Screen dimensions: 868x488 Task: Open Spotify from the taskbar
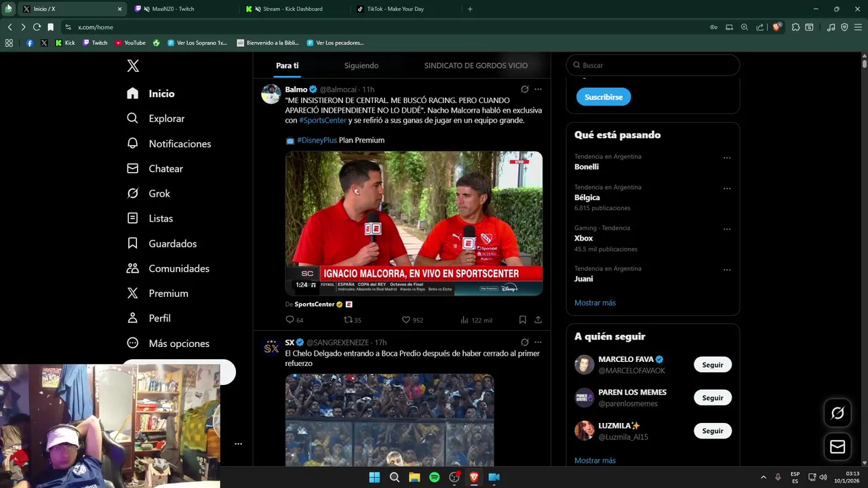434,477
